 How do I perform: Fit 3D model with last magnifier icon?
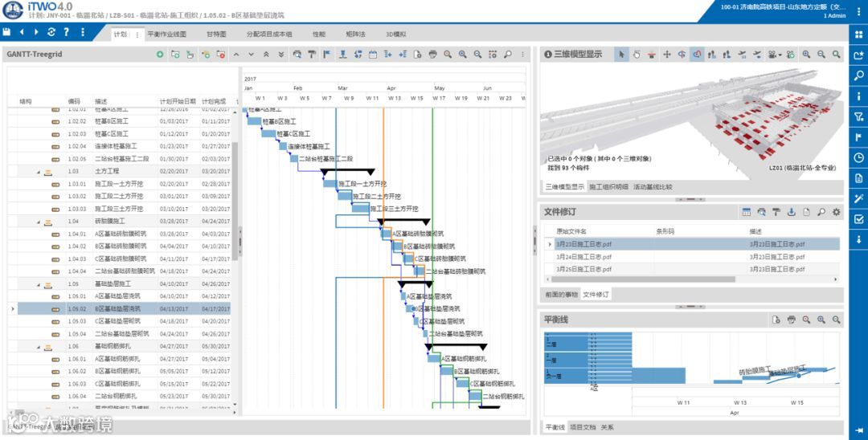point(837,54)
